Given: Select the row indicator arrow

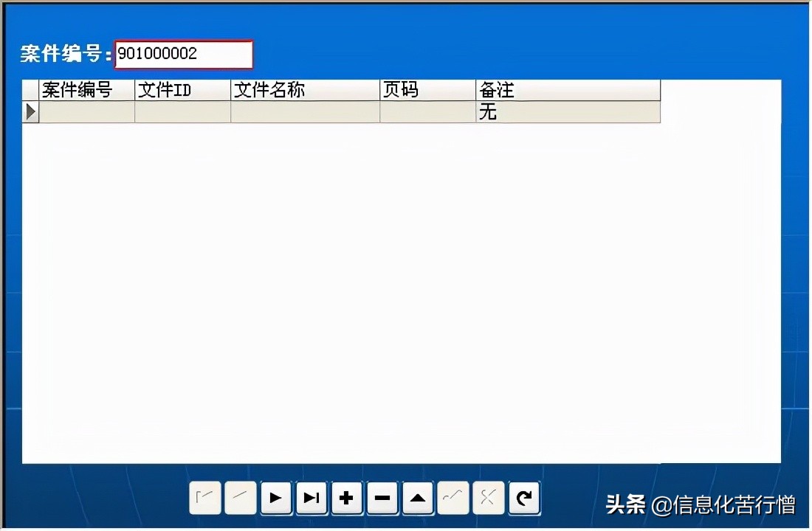Looking at the screenshot, I should pyautogui.click(x=30, y=112).
